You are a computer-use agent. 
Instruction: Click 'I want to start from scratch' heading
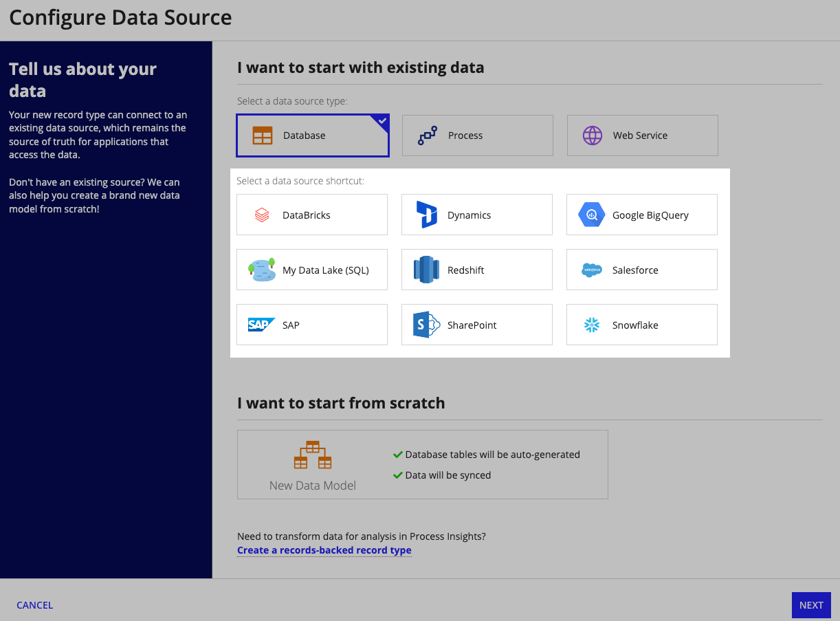point(341,403)
